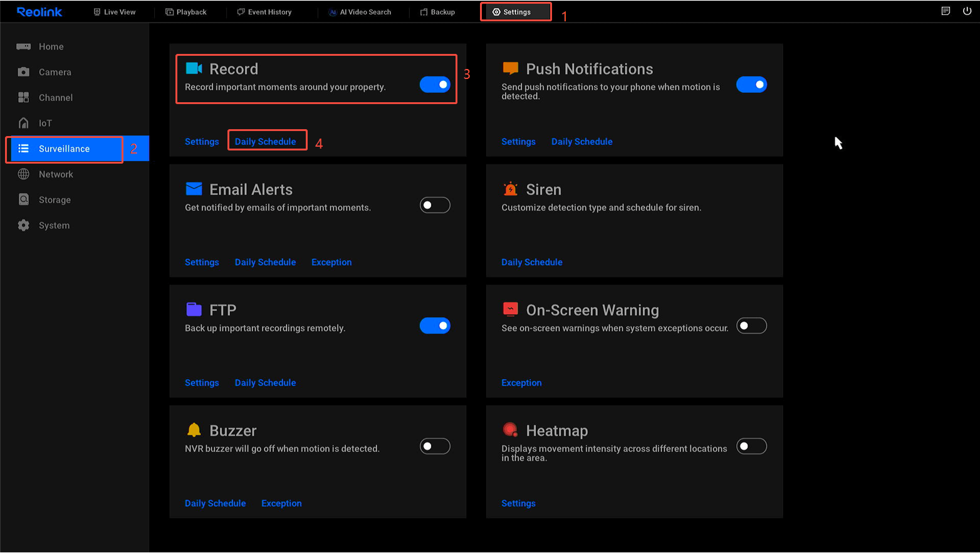Screen dimensions: 980x553
Task: Disable the Record toggle
Action: click(x=435, y=85)
